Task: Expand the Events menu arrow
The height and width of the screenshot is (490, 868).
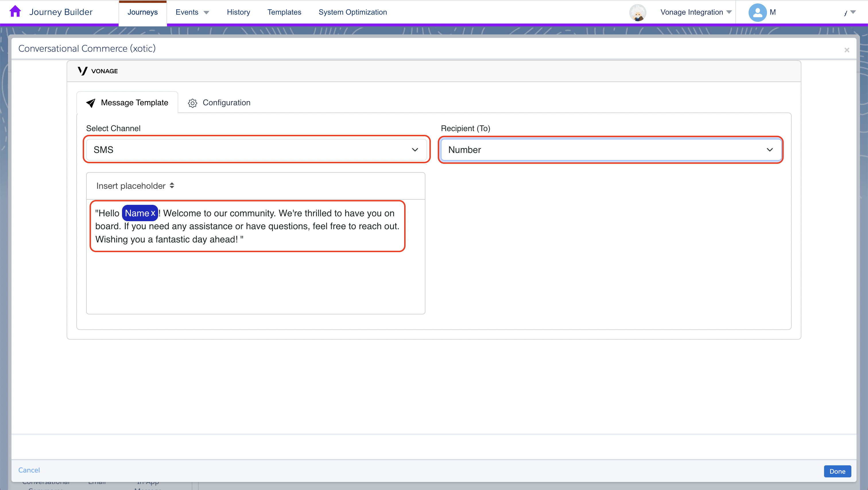Action: coord(207,12)
